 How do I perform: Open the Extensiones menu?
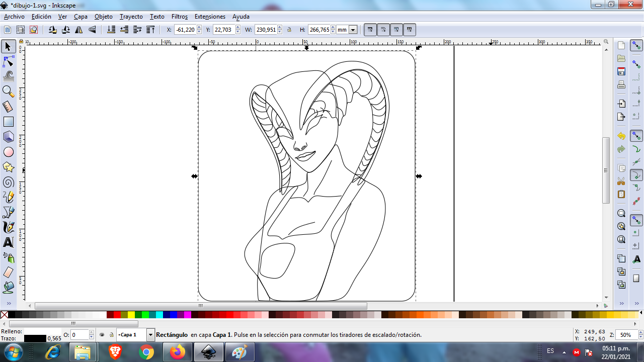(x=210, y=17)
